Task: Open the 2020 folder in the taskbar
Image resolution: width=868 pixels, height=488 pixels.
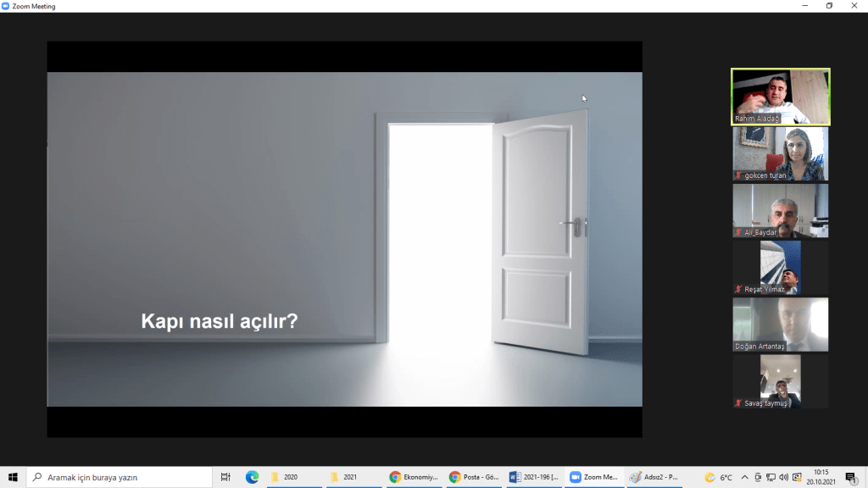Action: (x=293, y=477)
